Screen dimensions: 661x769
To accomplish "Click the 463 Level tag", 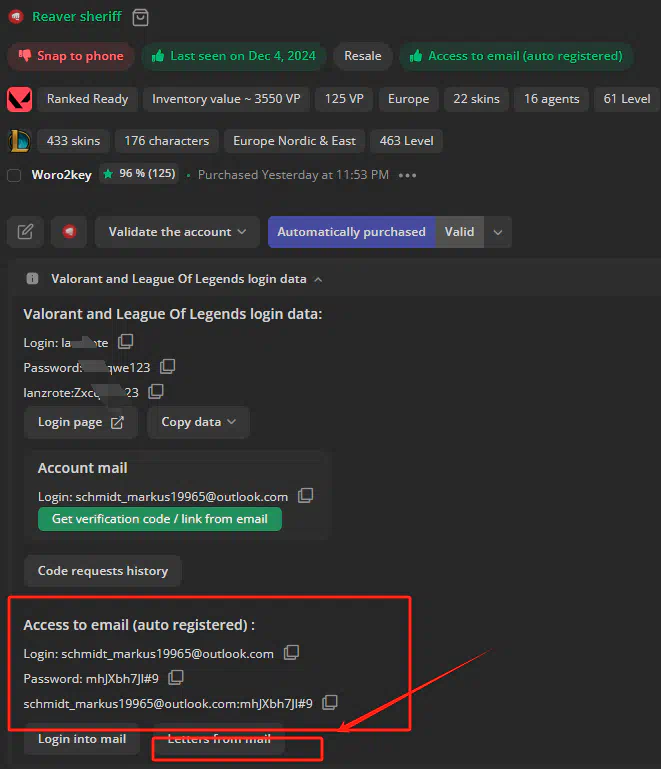I will coord(407,141).
